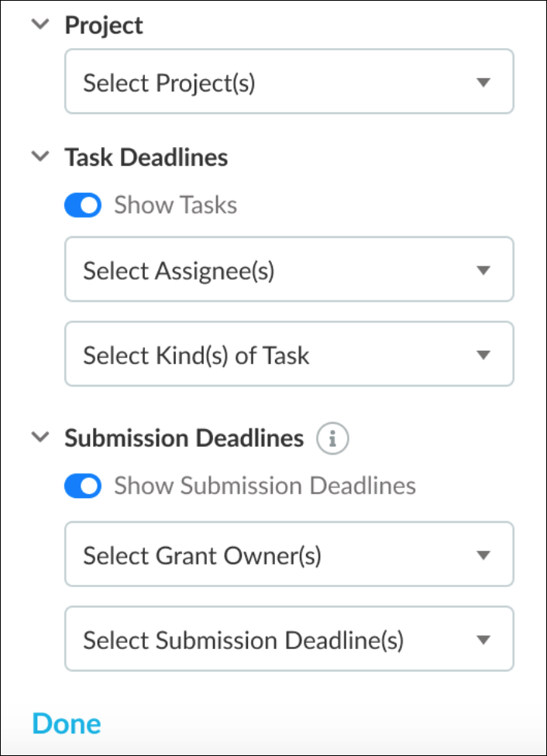
Task: Open the Select Project(s) dropdown
Action: click(x=289, y=82)
